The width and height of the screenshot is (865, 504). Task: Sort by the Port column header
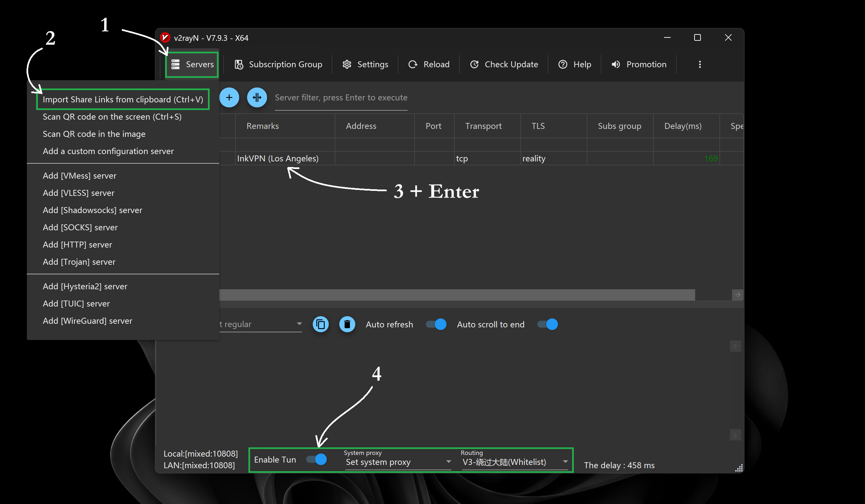tap(434, 126)
